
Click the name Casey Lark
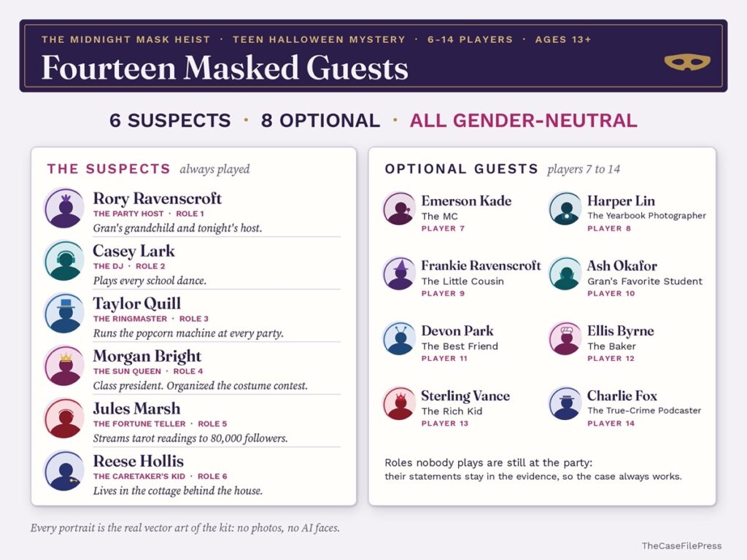click(x=134, y=251)
